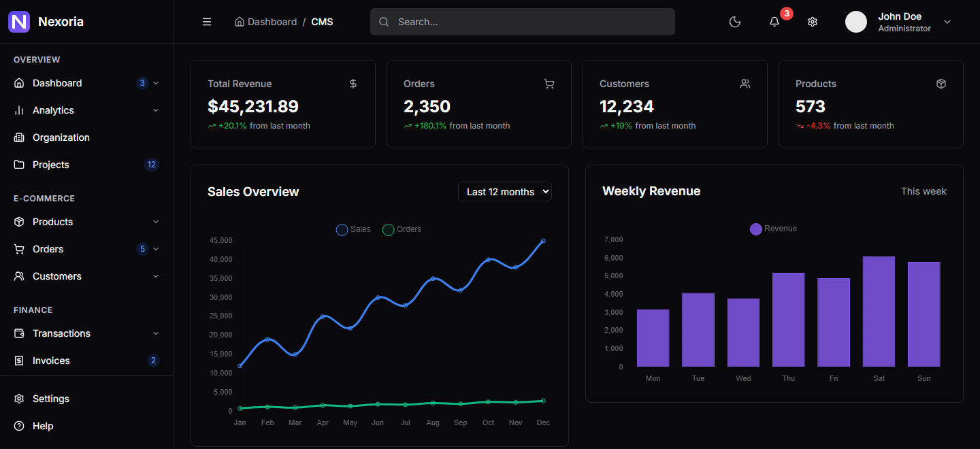
Task: Click the Saturday bar in Weekly Revenue
Action: tap(879, 312)
